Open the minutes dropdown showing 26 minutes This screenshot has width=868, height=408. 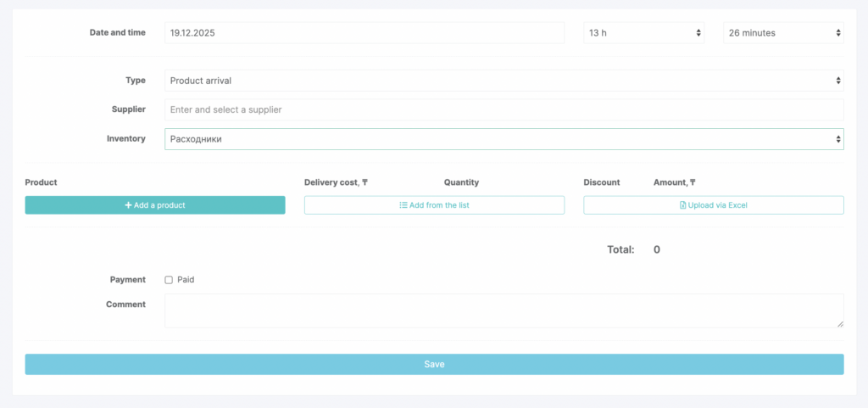click(x=782, y=33)
